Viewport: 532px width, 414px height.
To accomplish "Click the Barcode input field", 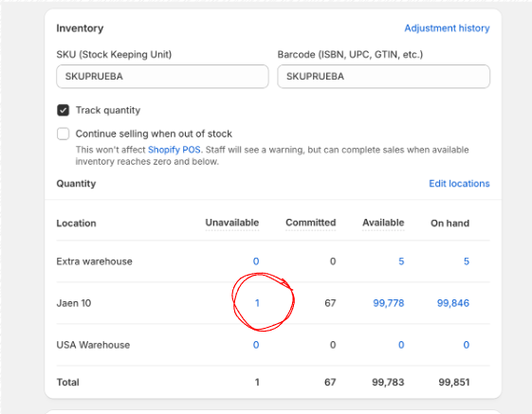I will tap(384, 77).
